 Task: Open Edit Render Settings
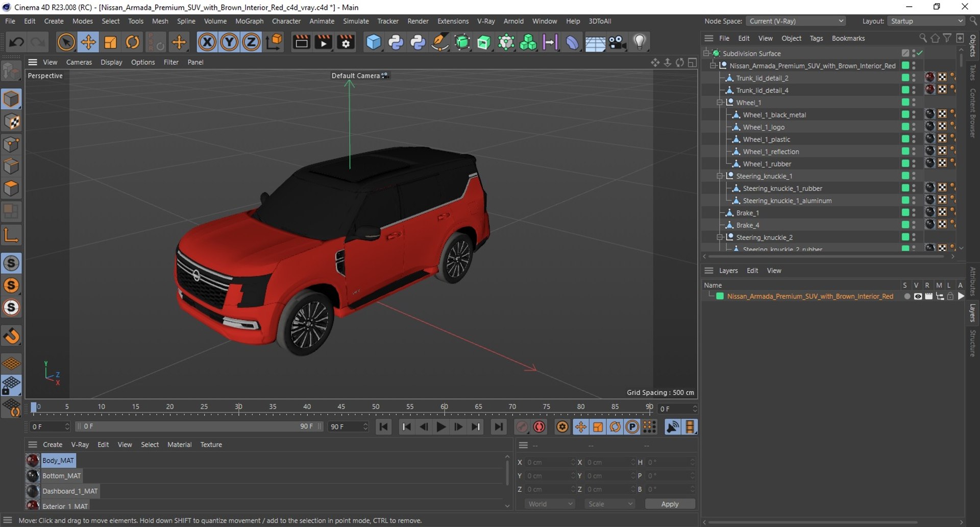click(346, 42)
